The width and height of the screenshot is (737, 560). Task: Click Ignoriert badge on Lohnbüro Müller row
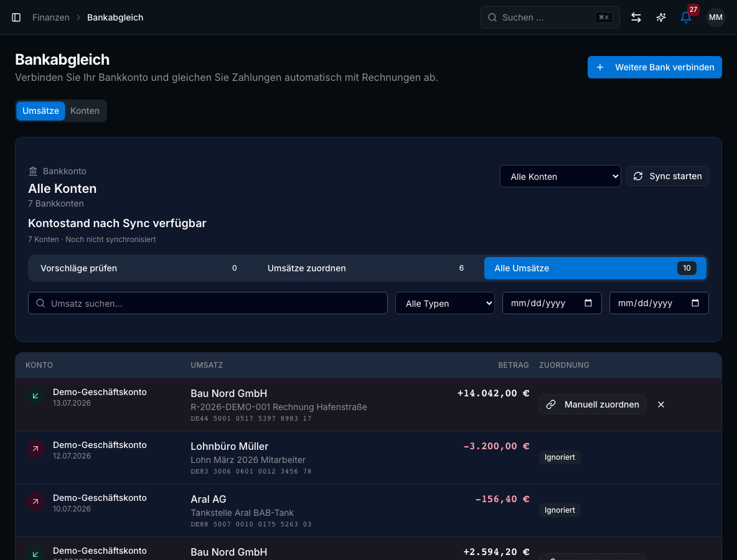(x=560, y=457)
